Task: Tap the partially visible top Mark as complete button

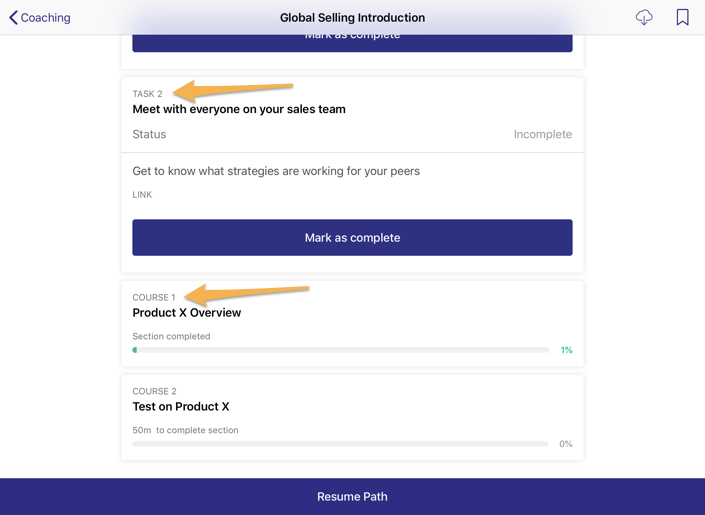Action: pos(352,42)
